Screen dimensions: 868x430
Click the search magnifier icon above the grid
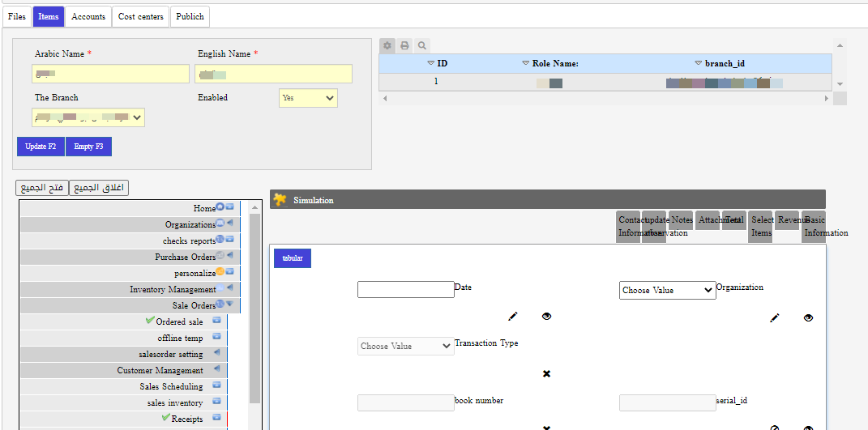tap(421, 46)
